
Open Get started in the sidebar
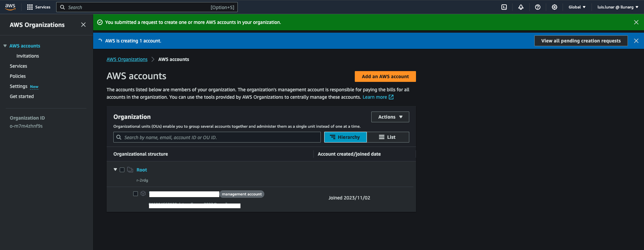pos(22,96)
